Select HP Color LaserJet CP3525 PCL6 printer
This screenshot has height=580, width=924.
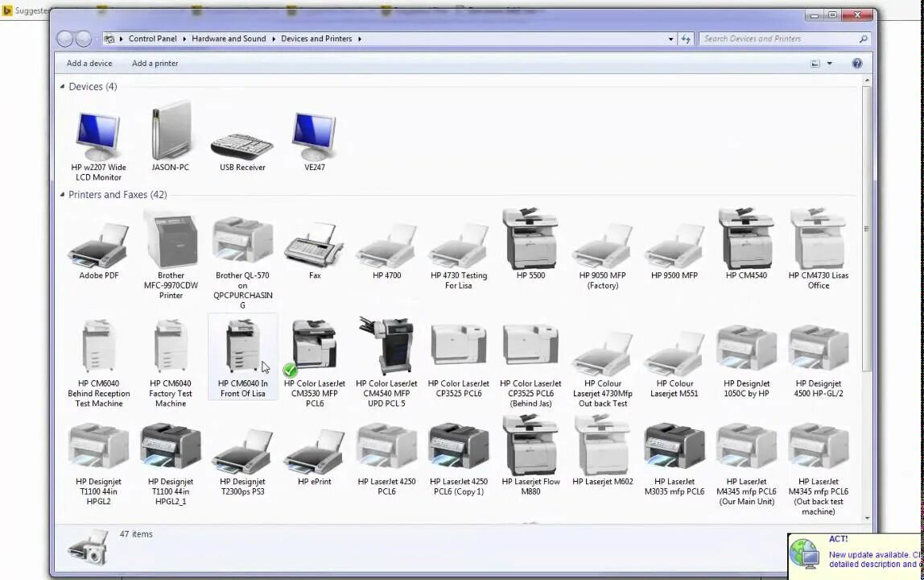click(459, 360)
